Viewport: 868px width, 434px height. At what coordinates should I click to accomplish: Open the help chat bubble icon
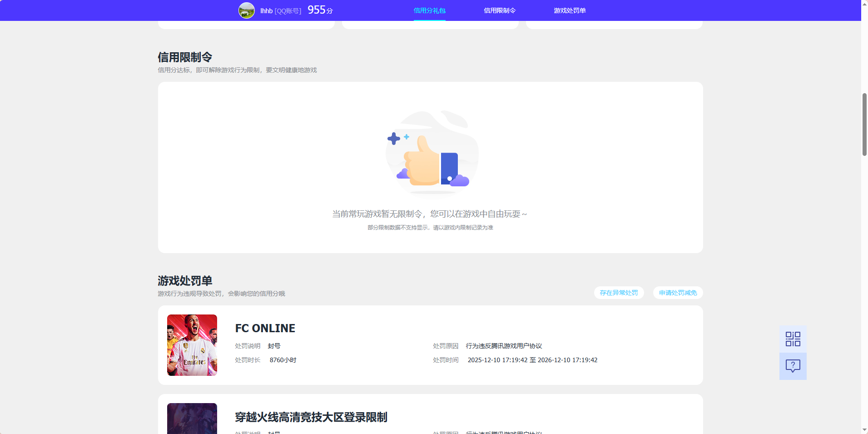coord(793,366)
